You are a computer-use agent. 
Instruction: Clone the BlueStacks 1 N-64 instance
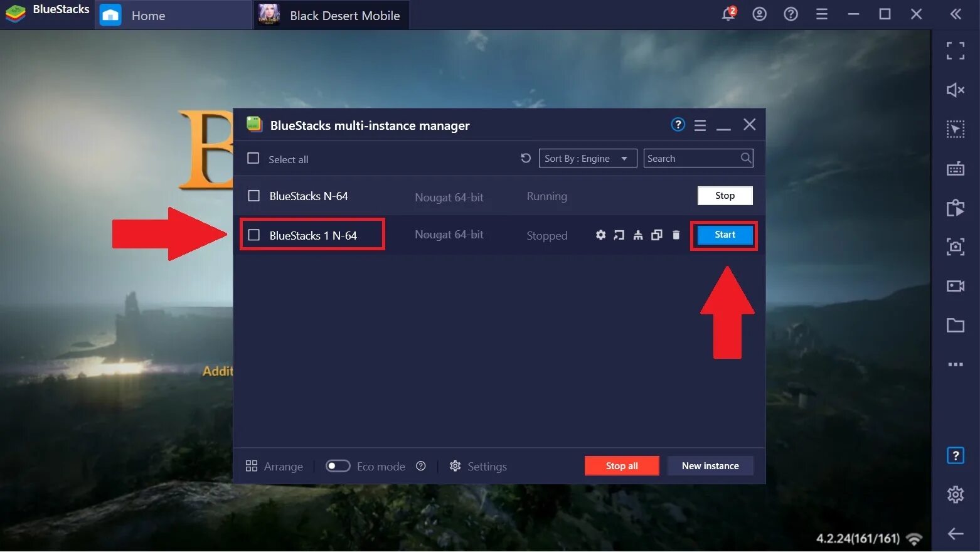[x=657, y=235]
